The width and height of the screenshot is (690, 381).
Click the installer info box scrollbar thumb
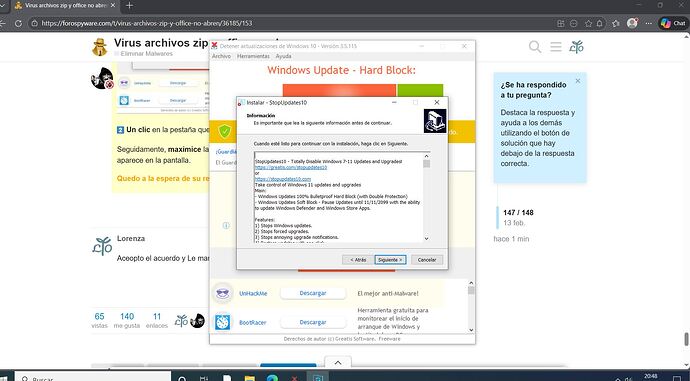point(426,164)
